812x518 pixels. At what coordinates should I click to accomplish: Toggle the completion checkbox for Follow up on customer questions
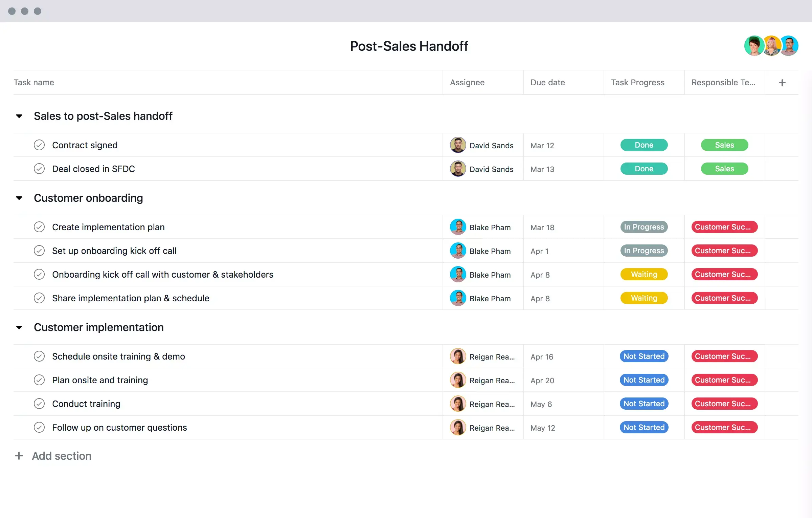click(39, 427)
